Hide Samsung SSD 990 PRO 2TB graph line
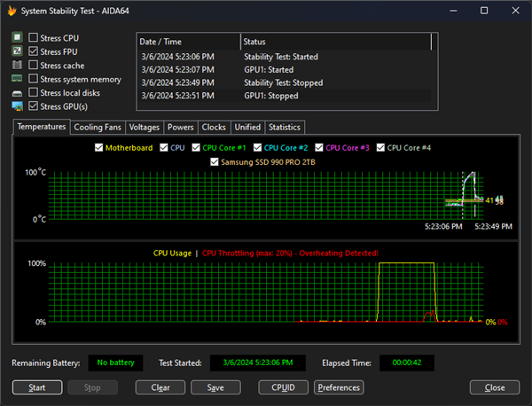The height and width of the screenshot is (406, 532). pos(214,162)
